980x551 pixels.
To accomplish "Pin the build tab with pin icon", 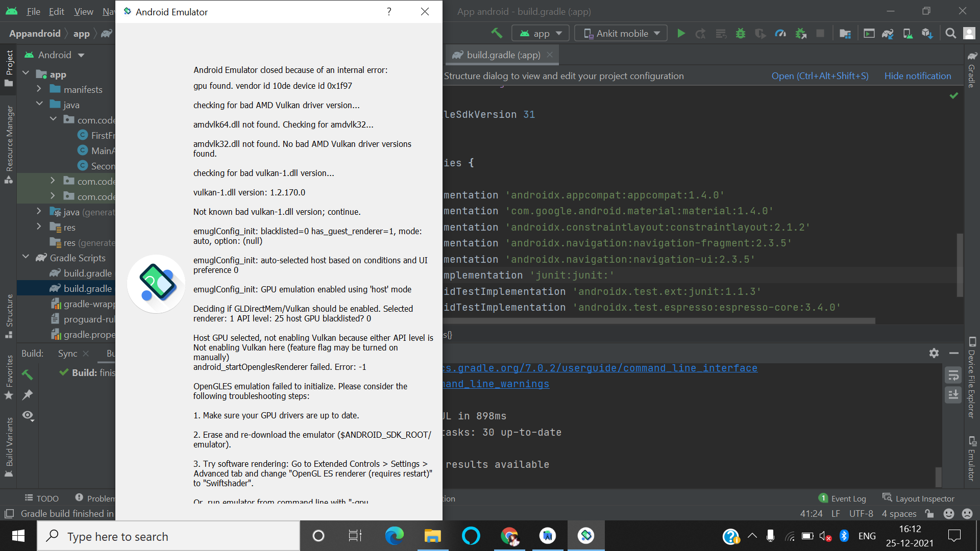I will (x=28, y=394).
